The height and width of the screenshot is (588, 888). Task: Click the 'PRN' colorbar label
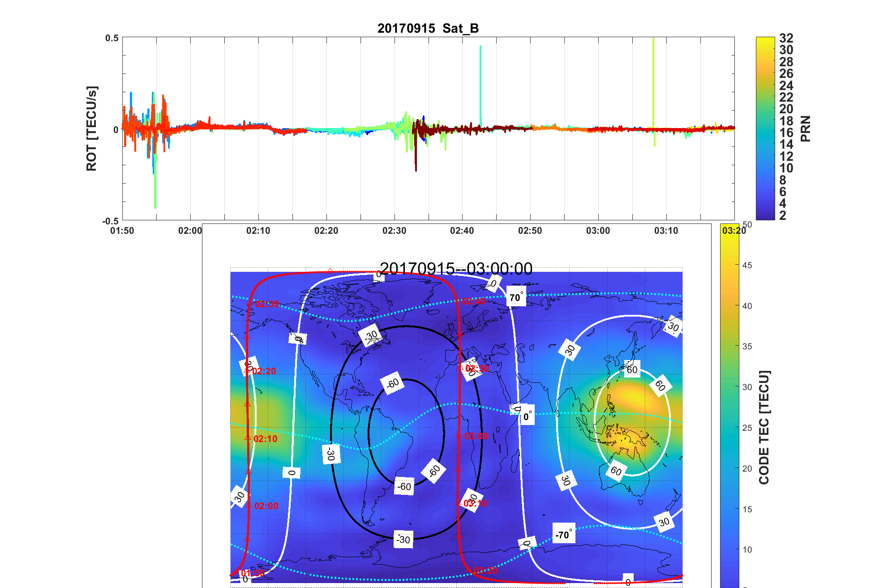click(805, 129)
